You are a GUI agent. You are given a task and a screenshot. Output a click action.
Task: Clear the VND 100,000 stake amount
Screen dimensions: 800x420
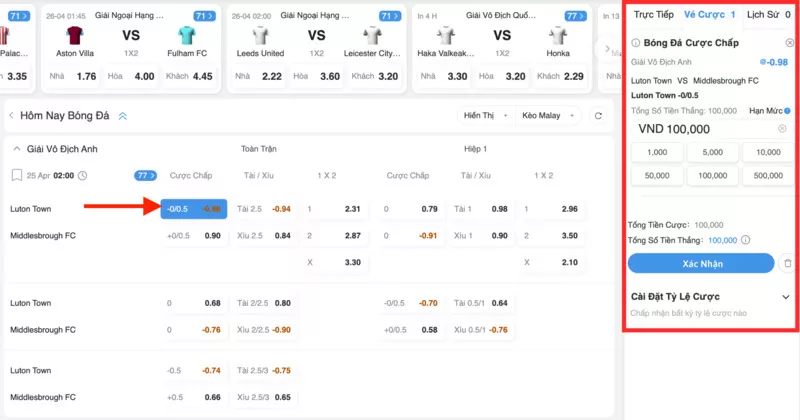point(782,129)
